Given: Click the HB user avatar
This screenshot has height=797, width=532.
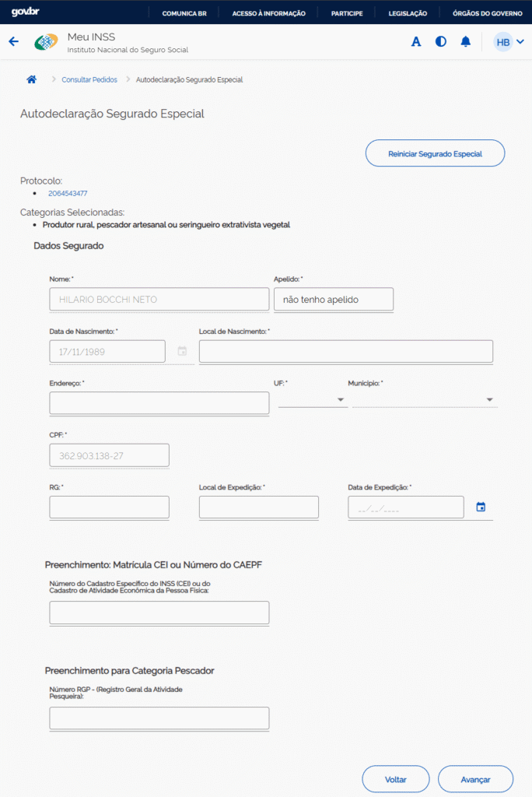Looking at the screenshot, I should coord(503,42).
